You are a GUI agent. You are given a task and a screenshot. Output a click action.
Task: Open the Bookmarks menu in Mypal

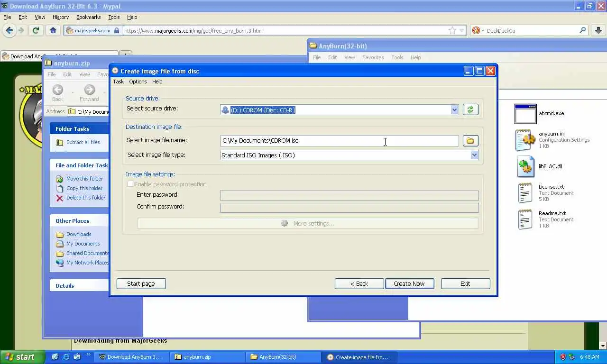click(88, 17)
